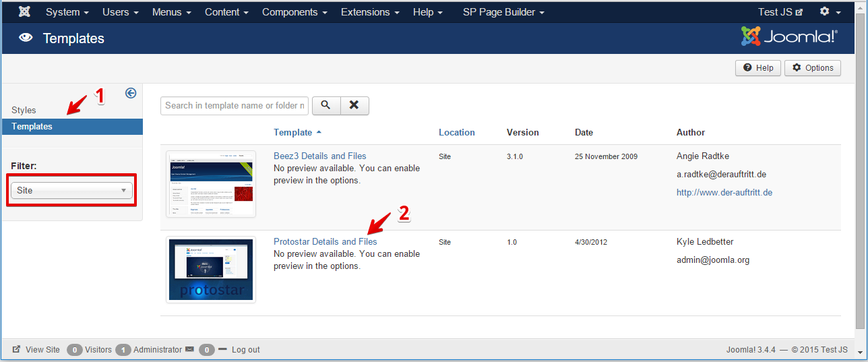The width and height of the screenshot is (868, 362).
Task: Click the Visitors count badge
Action: tap(75, 350)
